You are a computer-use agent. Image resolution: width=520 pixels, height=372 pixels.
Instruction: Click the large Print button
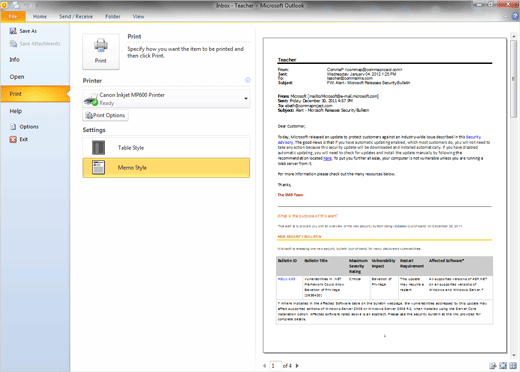point(101,51)
